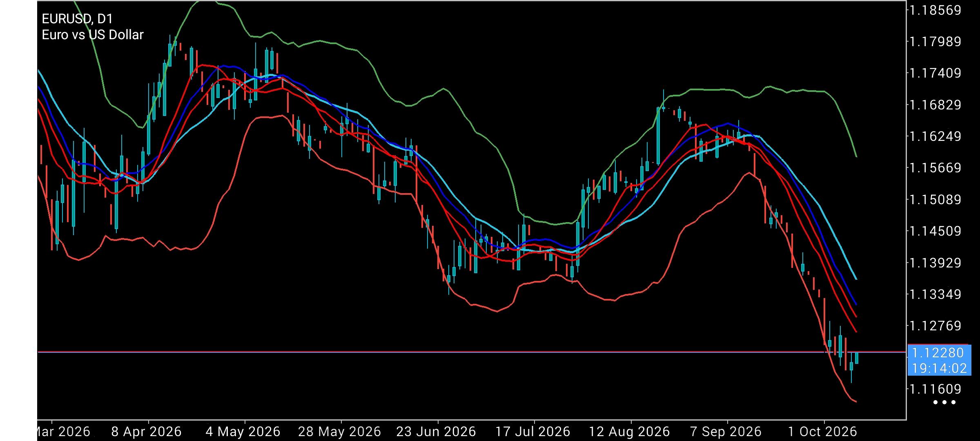This screenshot has width=980, height=441.
Task: Click the 8 Apr 2026 date label
Action: point(146,432)
